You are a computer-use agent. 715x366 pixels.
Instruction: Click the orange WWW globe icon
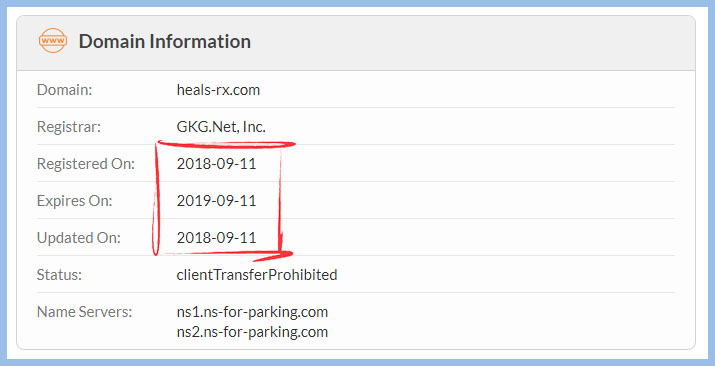(53, 41)
